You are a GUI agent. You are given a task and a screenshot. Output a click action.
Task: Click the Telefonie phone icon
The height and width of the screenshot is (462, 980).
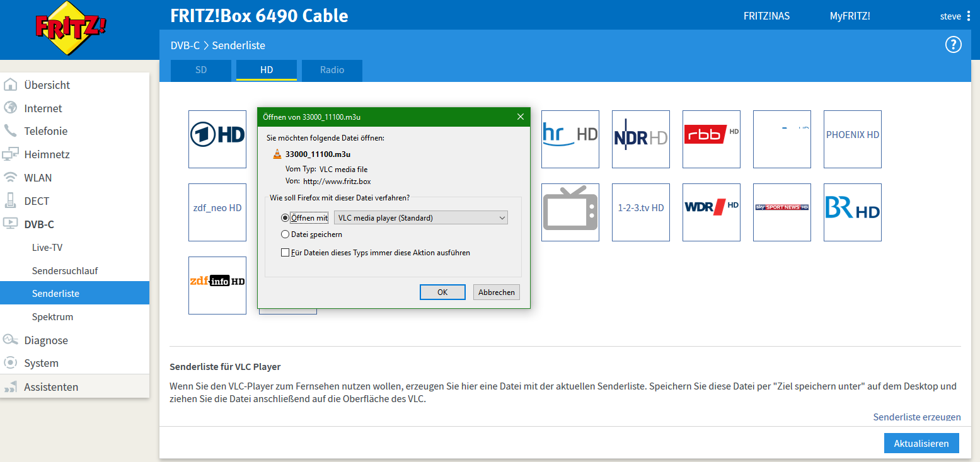10,131
